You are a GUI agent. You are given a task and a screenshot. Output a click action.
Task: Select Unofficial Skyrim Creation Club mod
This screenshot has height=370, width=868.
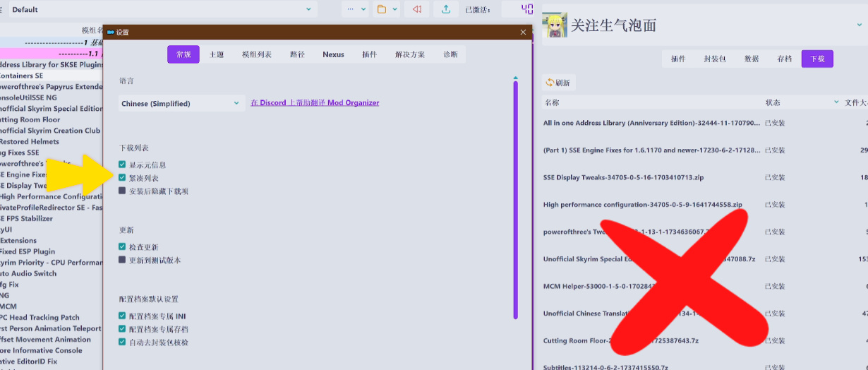click(51, 131)
